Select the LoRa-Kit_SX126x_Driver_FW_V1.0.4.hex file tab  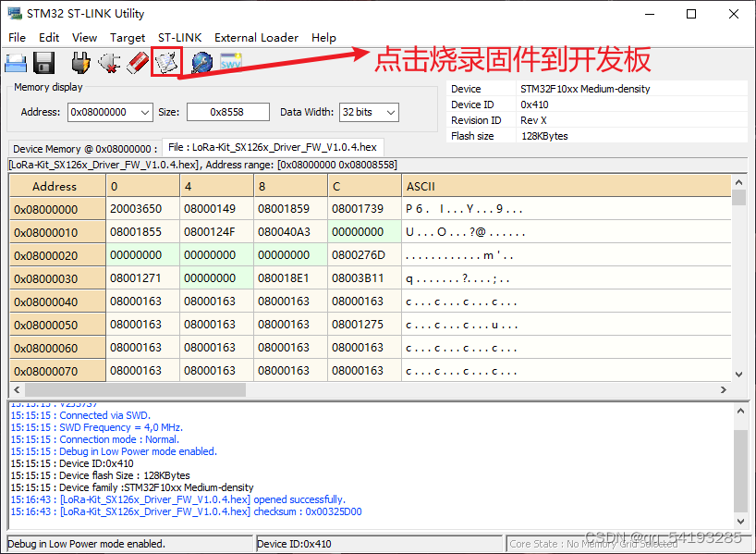273,147
